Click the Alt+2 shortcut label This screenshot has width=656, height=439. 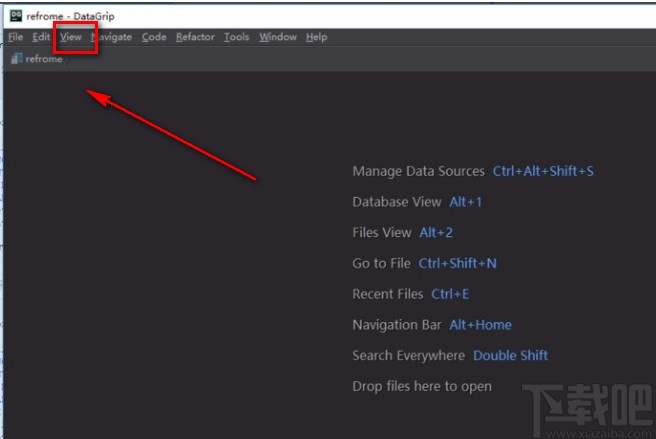pos(436,233)
